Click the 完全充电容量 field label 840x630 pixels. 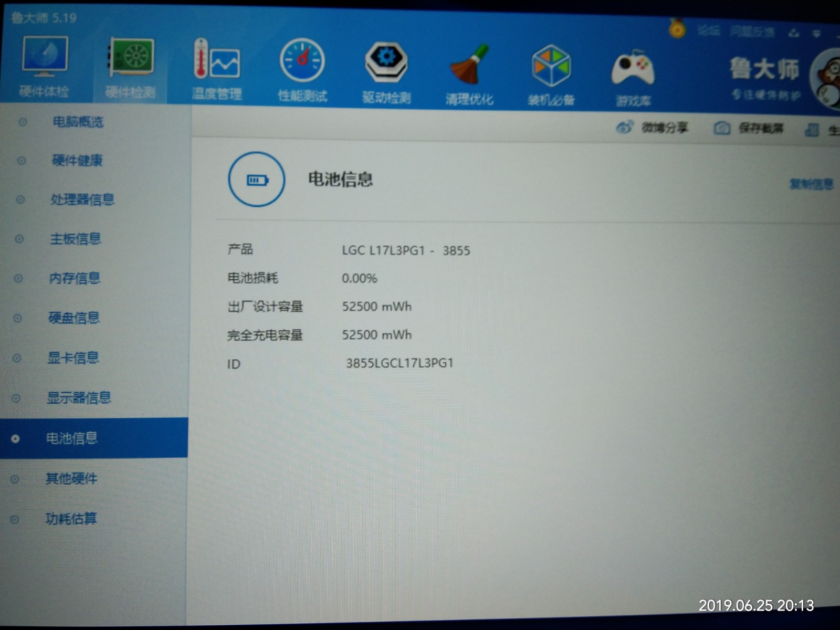265,335
